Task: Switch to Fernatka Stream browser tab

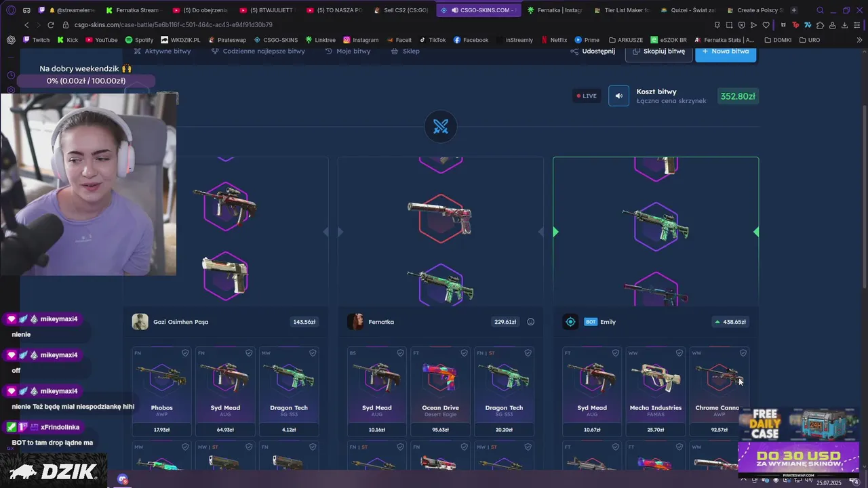Action: pos(132,10)
